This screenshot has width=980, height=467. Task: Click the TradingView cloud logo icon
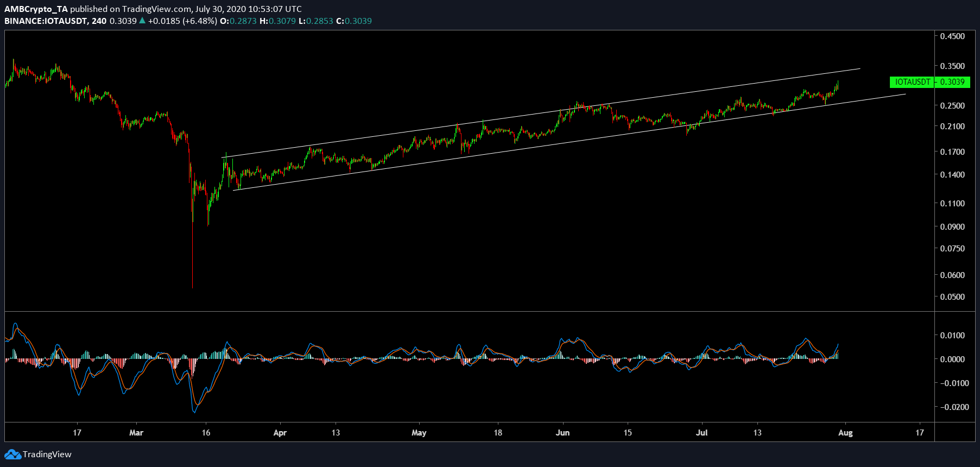click(12, 455)
